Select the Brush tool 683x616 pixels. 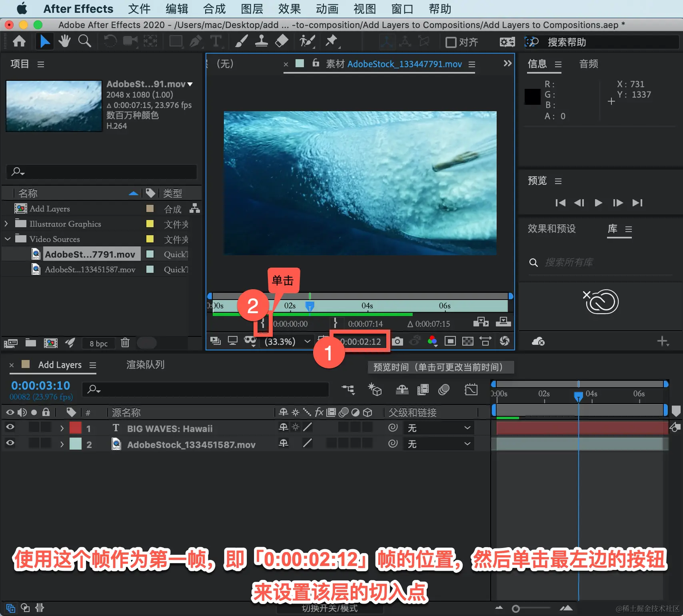coord(241,41)
